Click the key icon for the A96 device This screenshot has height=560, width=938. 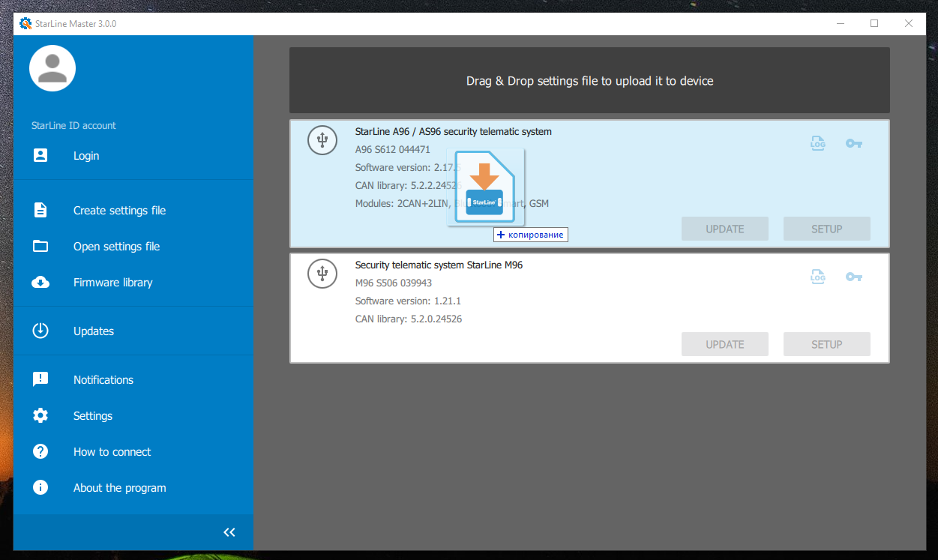click(x=854, y=143)
